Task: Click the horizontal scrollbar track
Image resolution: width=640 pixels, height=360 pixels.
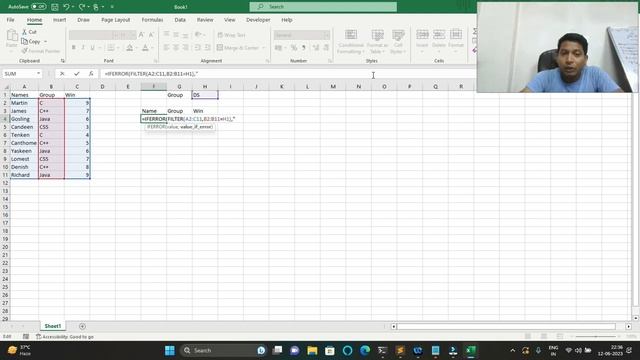Action: coord(506,327)
